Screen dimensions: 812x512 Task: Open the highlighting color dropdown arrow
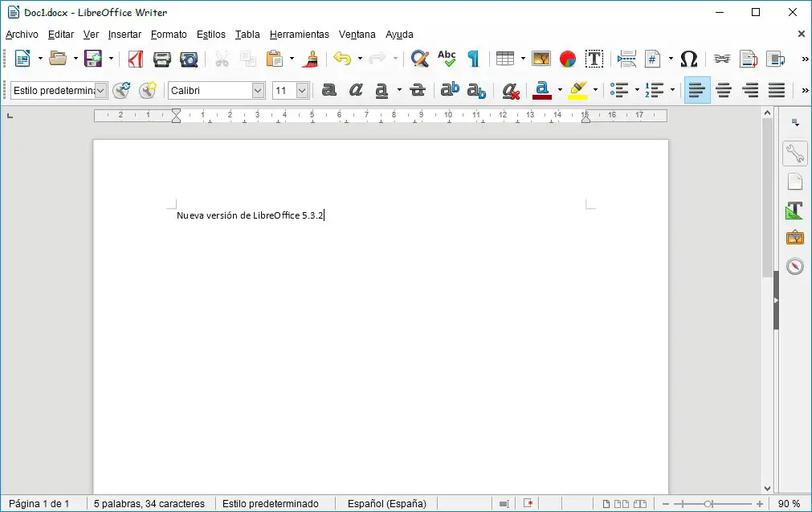coord(595,90)
